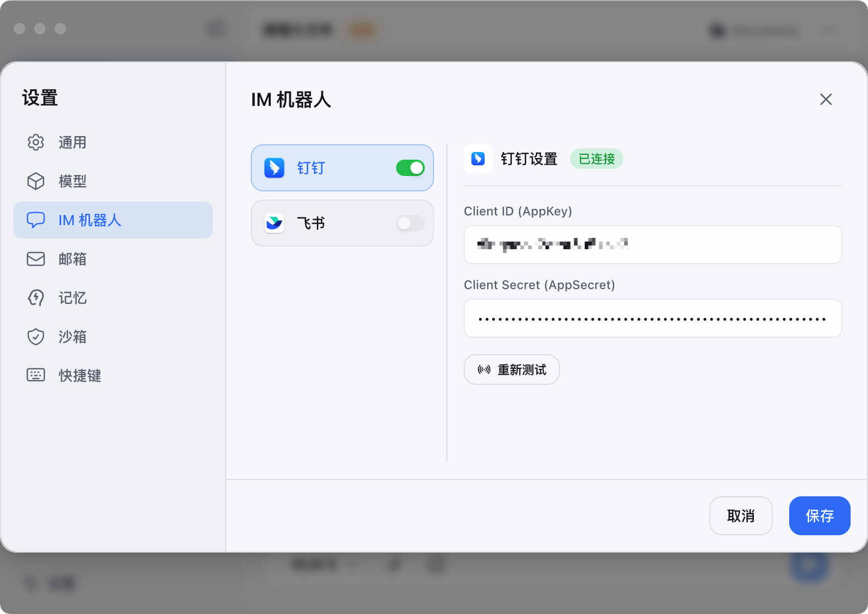Click the brain icon beside 记忆

click(36, 298)
